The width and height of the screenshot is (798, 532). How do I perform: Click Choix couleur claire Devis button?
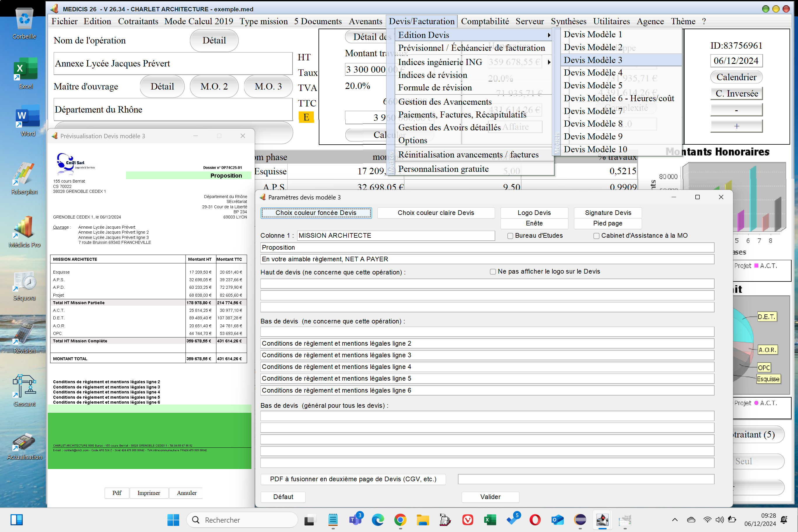click(436, 213)
